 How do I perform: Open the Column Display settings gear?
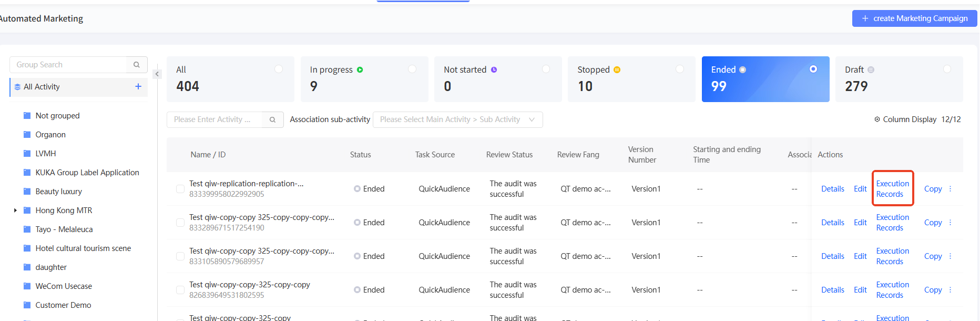(877, 119)
